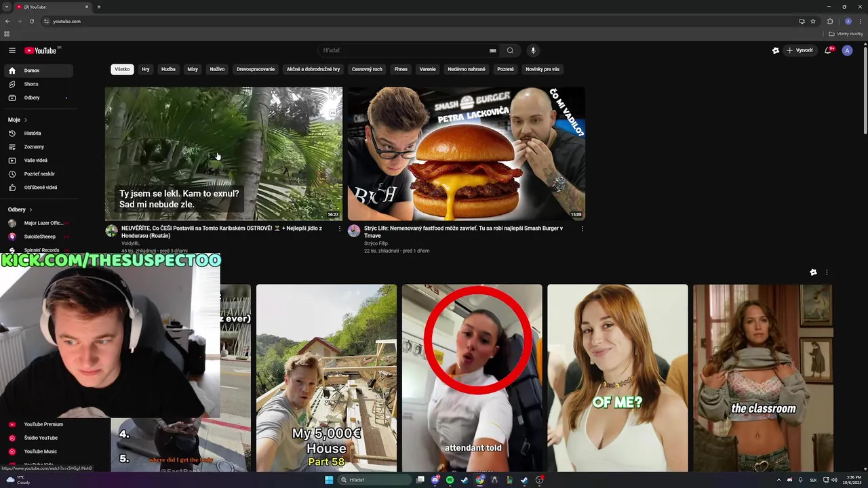Expand the Moje section chevron
Viewport: 868px width, 488px height.
[x=26, y=120]
